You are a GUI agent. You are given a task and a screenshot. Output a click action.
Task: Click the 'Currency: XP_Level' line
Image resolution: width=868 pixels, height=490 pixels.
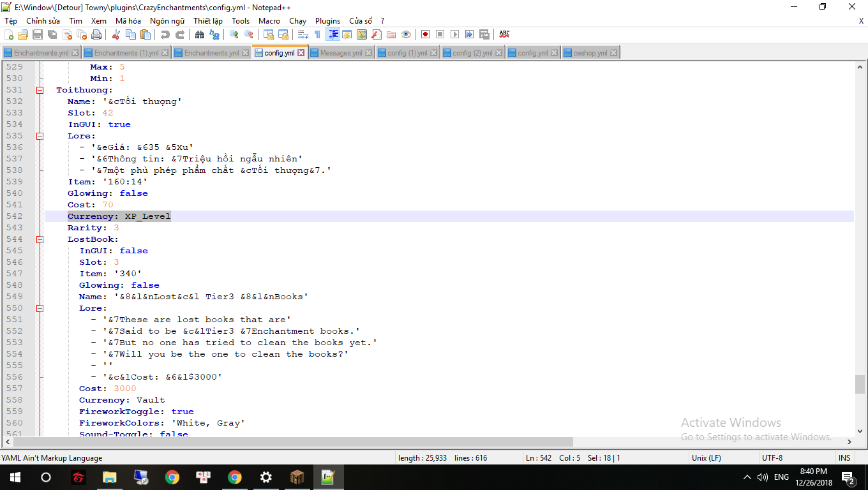point(119,216)
